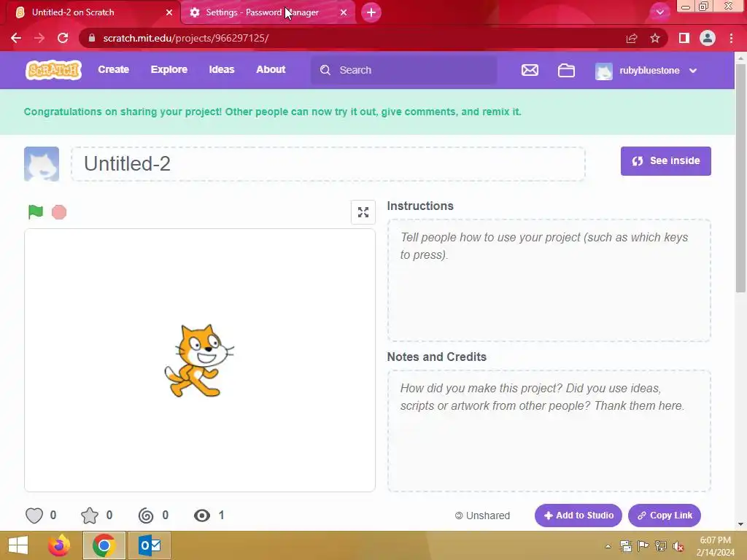747x560 pixels.
Task: Reload the page with the refresh icon
Action: pyautogui.click(x=63, y=38)
